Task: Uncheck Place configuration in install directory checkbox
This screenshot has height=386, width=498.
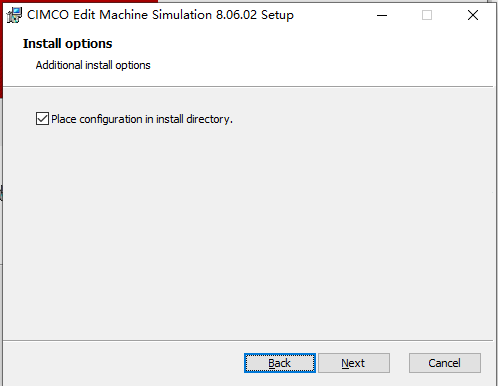Action: (x=42, y=119)
